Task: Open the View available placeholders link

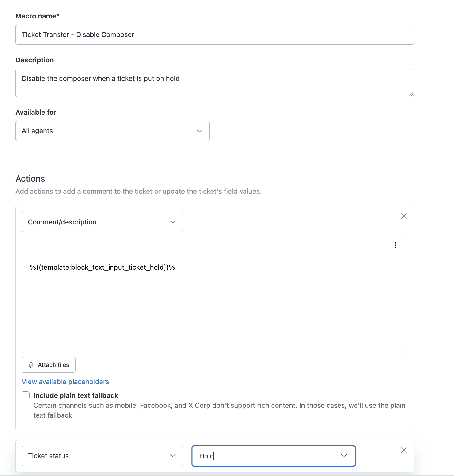Action: (x=65, y=382)
